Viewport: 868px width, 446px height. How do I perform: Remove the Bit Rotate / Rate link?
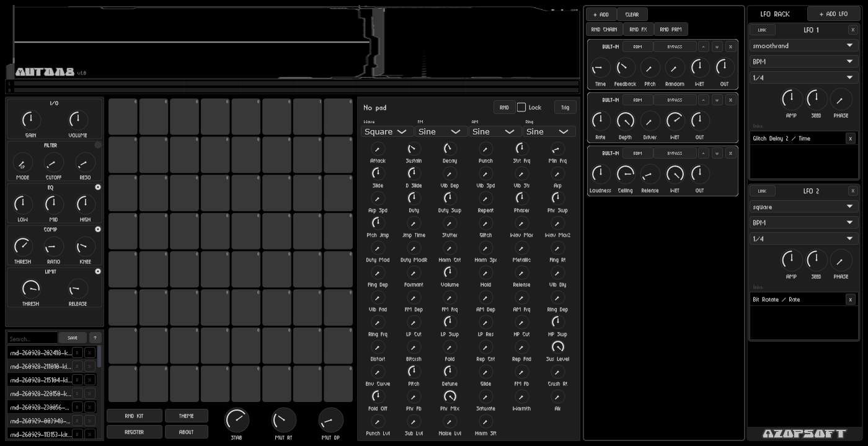851,299
